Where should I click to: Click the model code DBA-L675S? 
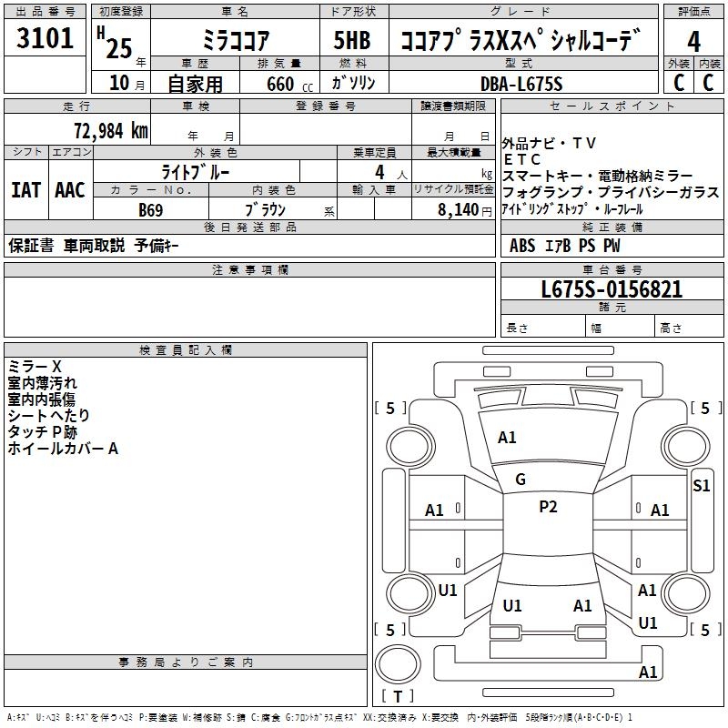coord(521,84)
